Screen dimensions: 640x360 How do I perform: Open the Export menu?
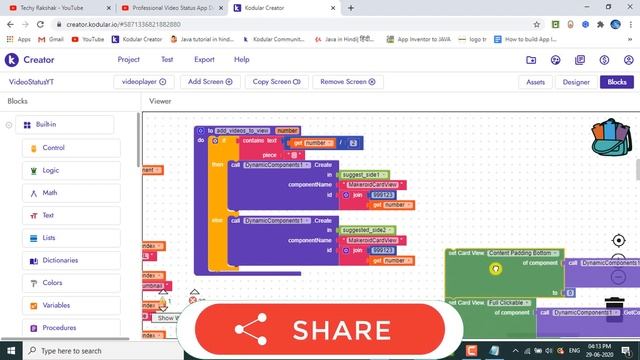[204, 60]
